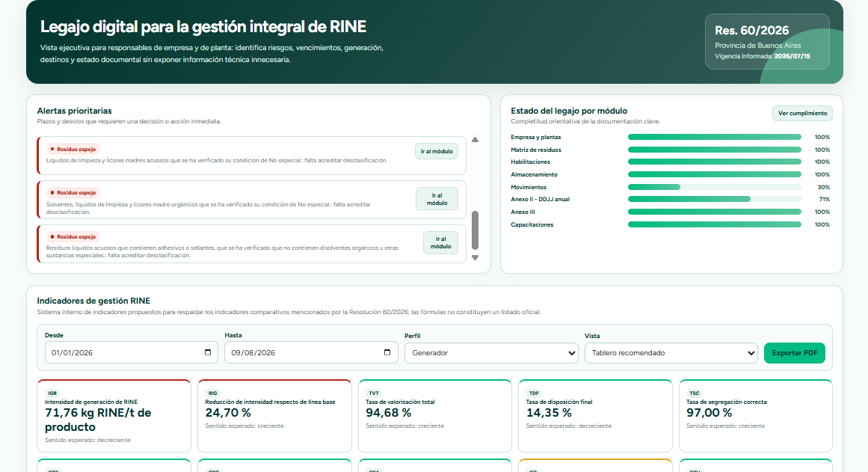Go to module for Solventes alert
The height and width of the screenshot is (472, 868).
(x=437, y=199)
